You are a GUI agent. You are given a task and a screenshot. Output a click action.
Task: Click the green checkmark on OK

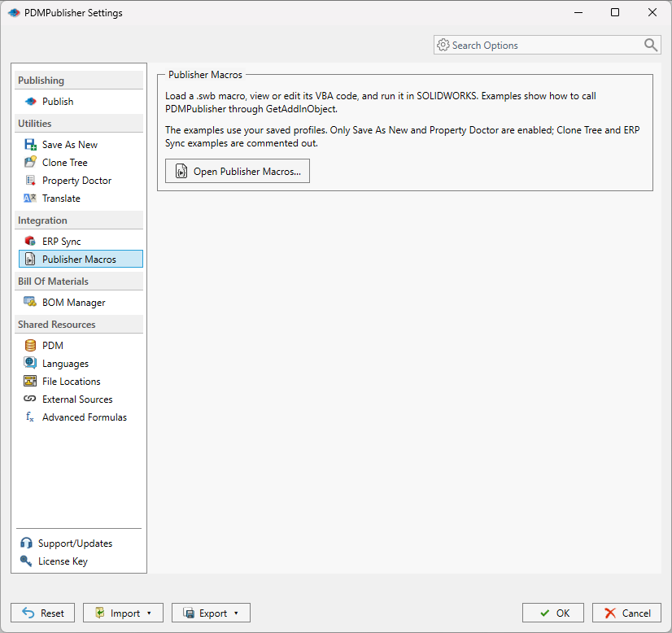545,613
